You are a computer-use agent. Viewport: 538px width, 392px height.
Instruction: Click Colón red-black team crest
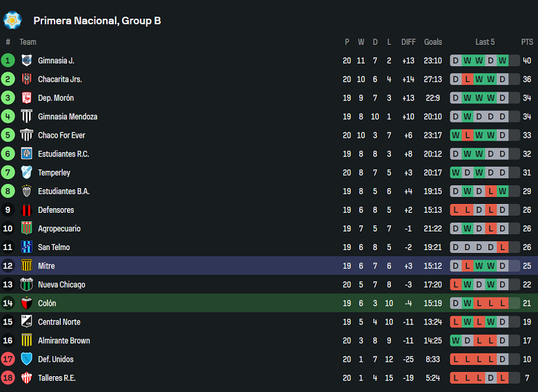click(x=27, y=303)
